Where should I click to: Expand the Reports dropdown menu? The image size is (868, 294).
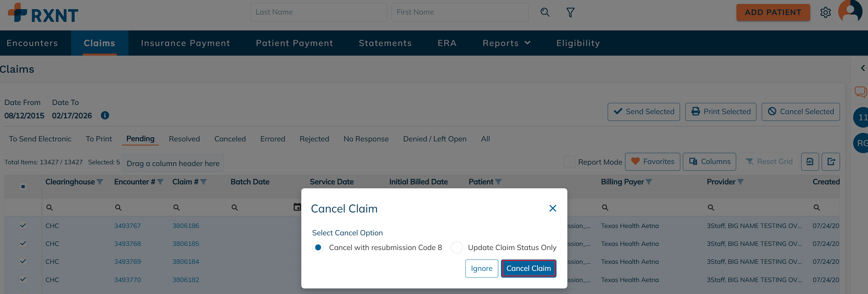pyautogui.click(x=506, y=43)
